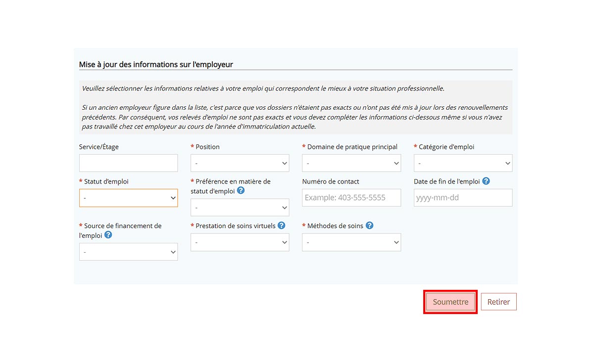Click the Service/Étage text field
The width and height of the screenshot is (594, 364).
[128, 163]
